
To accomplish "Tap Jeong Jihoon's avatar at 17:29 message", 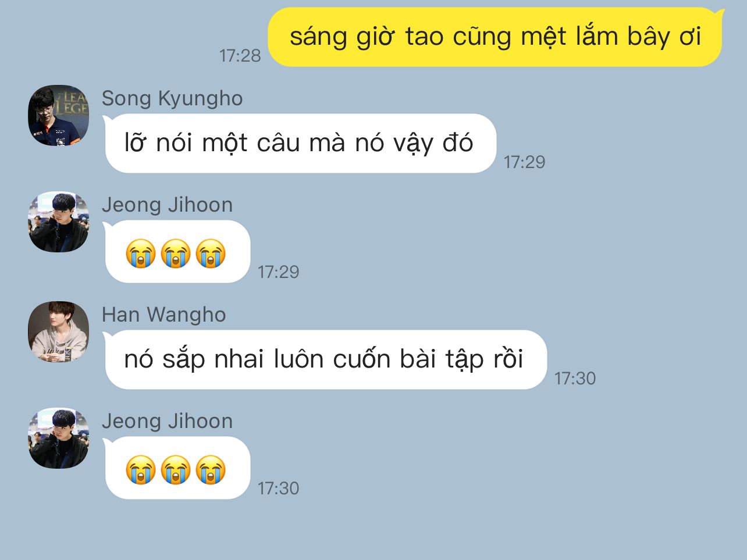I will (x=58, y=222).
